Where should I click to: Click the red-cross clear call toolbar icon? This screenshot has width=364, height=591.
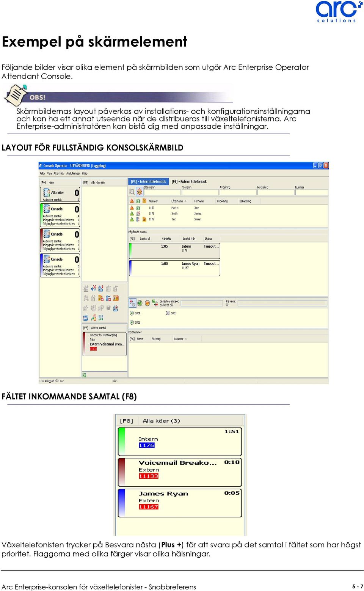tap(93, 288)
